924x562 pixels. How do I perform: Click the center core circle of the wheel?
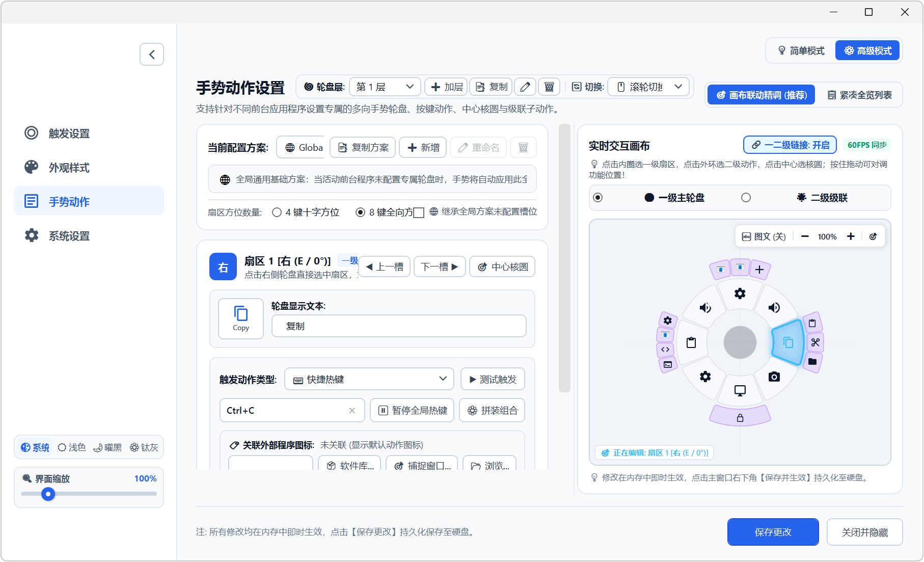[740, 342]
